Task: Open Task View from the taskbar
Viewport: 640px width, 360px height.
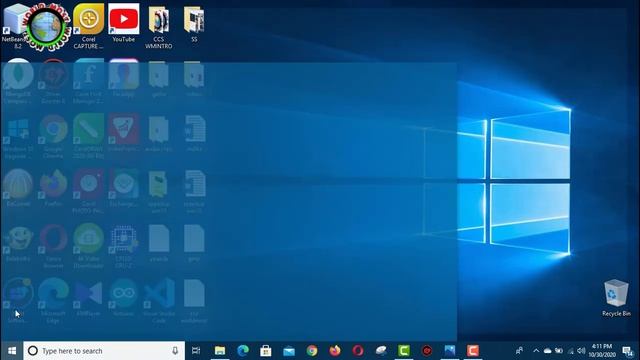Action: [196, 351]
